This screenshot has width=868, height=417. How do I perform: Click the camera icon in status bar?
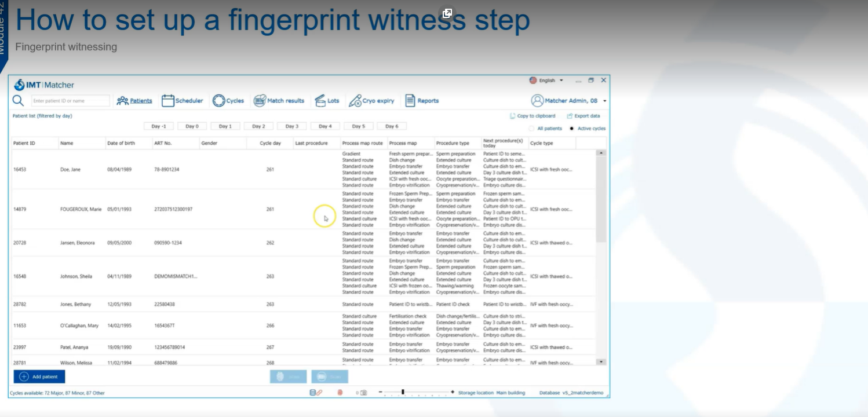point(363,393)
